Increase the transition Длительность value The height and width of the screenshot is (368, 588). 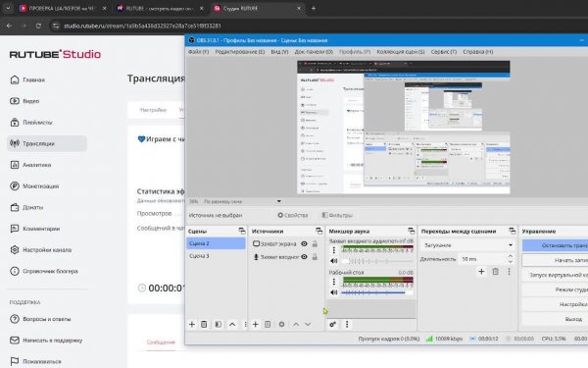coord(511,256)
